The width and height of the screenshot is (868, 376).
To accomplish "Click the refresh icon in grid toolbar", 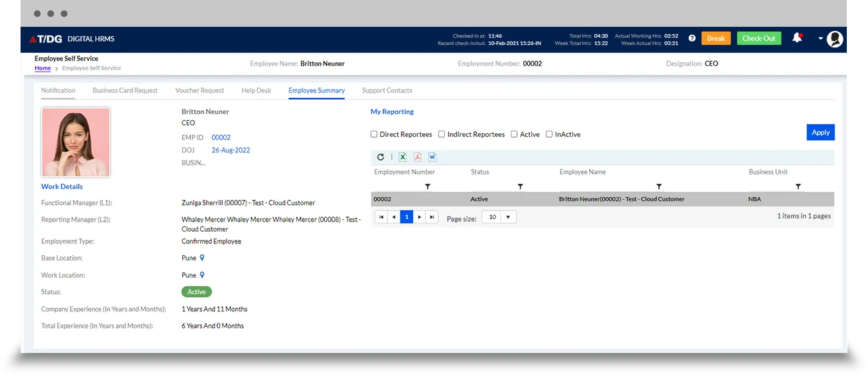I will pyautogui.click(x=381, y=157).
